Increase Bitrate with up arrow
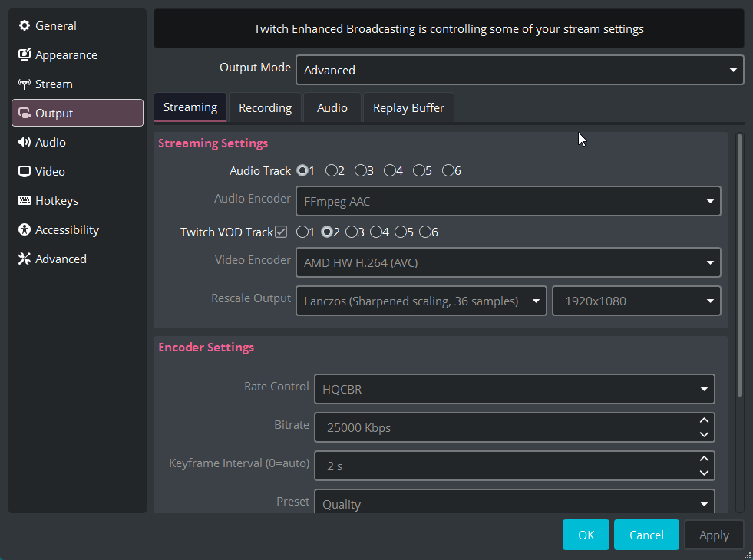753x560 pixels. 704,420
